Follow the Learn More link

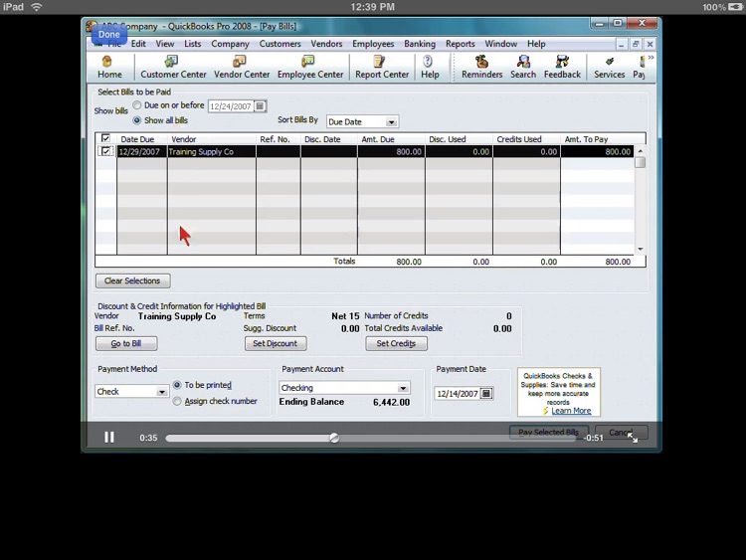coord(571,411)
